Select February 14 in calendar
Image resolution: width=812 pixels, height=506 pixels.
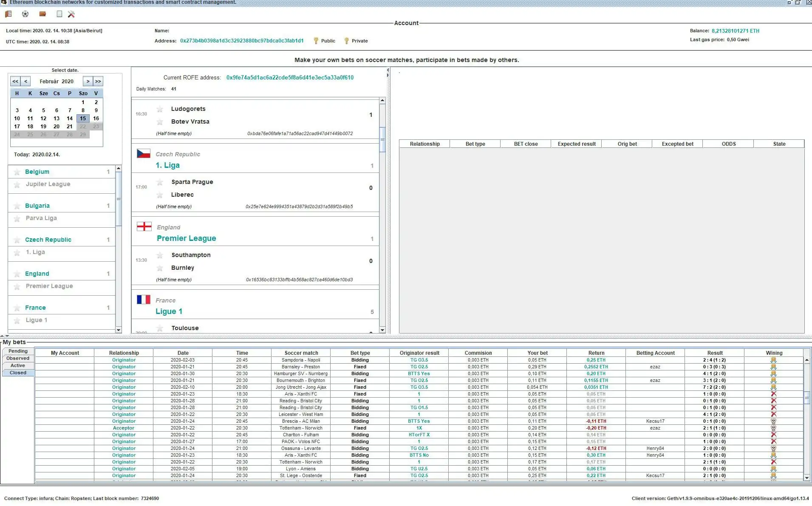[70, 119]
